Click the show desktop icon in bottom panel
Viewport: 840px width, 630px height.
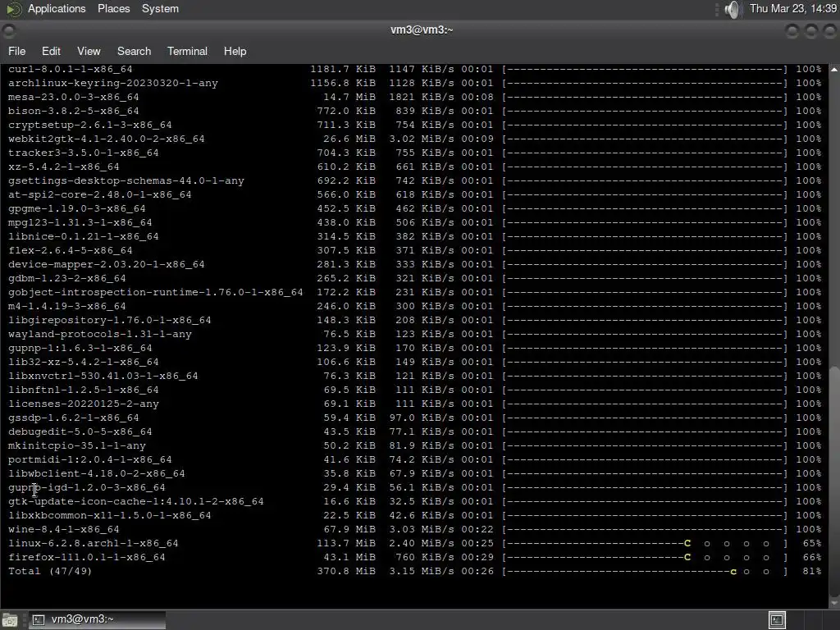coord(10,620)
